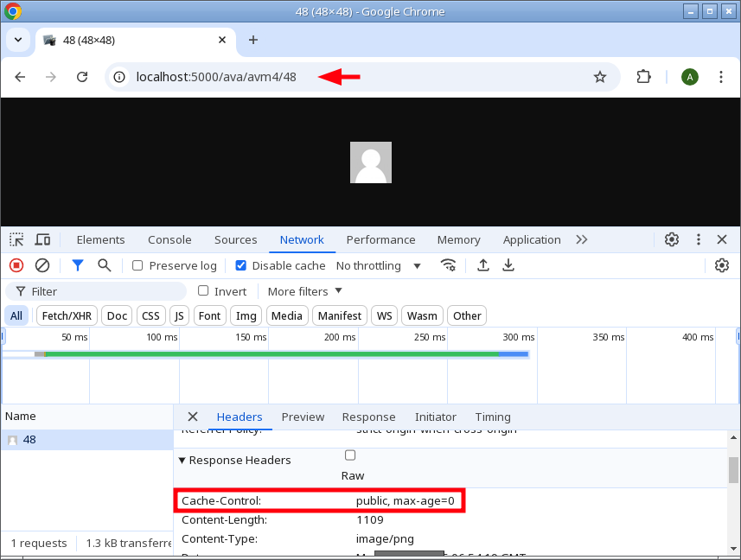The image size is (741, 560).
Task: Show the request Response tab
Action: click(368, 417)
